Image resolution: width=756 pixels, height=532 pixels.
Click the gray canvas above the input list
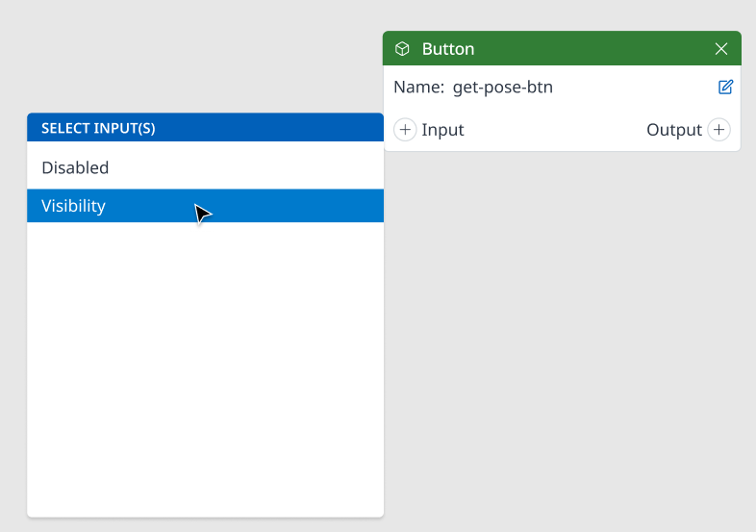coord(193,58)
